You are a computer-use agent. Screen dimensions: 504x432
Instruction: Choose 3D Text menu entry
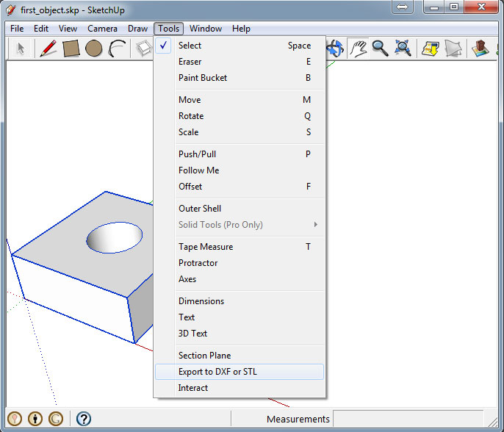point(240,334)
